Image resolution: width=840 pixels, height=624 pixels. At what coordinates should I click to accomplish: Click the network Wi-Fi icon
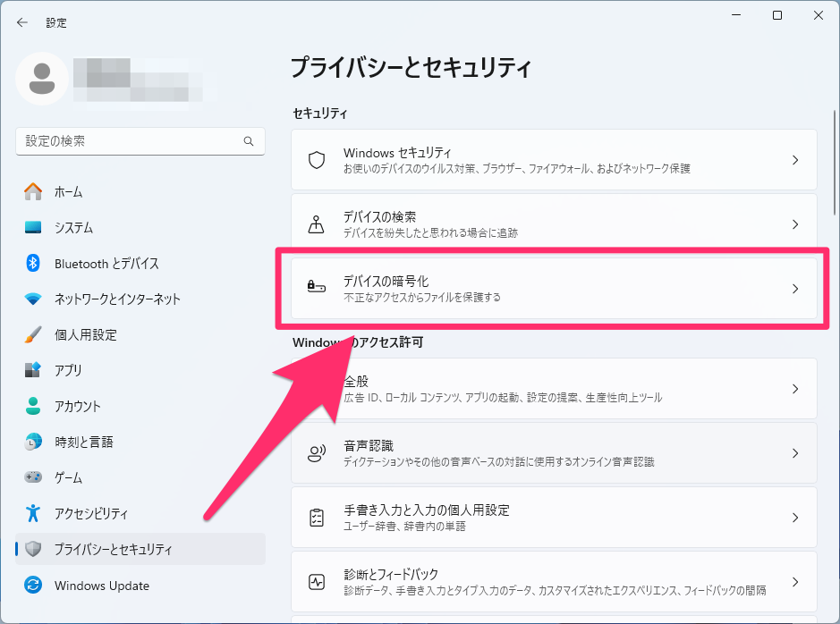coord(33,299)
